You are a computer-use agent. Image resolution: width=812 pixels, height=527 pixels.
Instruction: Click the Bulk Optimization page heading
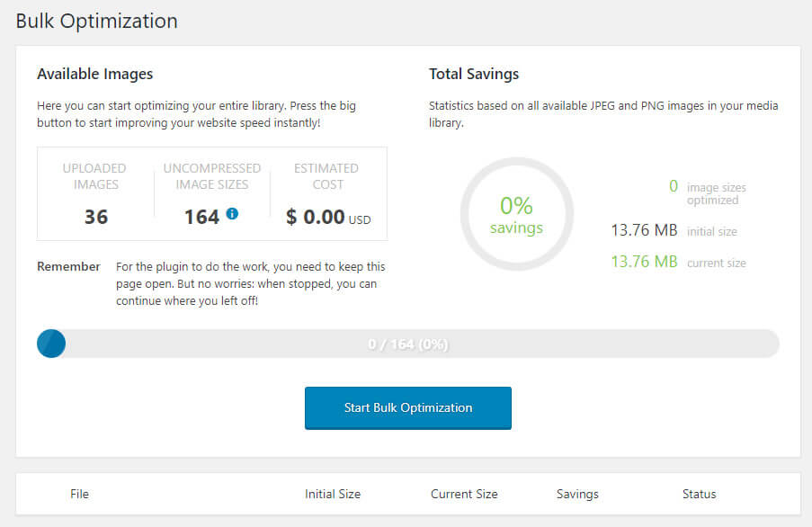pyautogui.click(x=97, y=21)
